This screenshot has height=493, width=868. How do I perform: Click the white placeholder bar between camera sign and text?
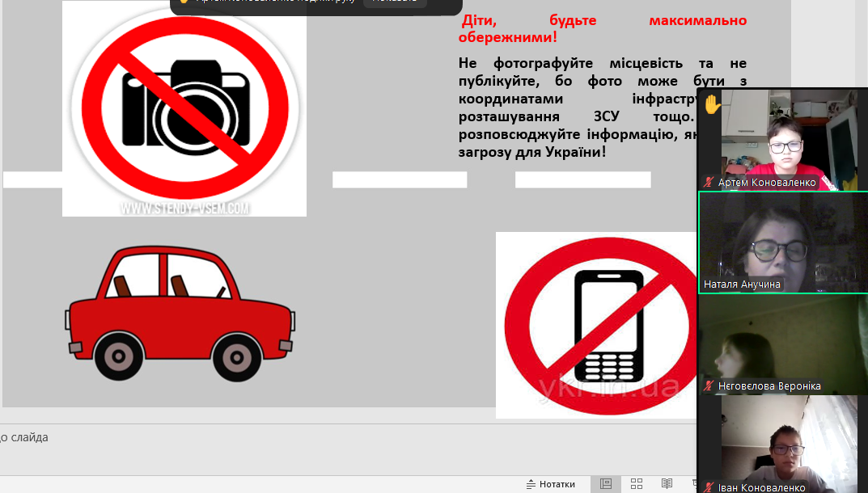(x=400, y=180)
